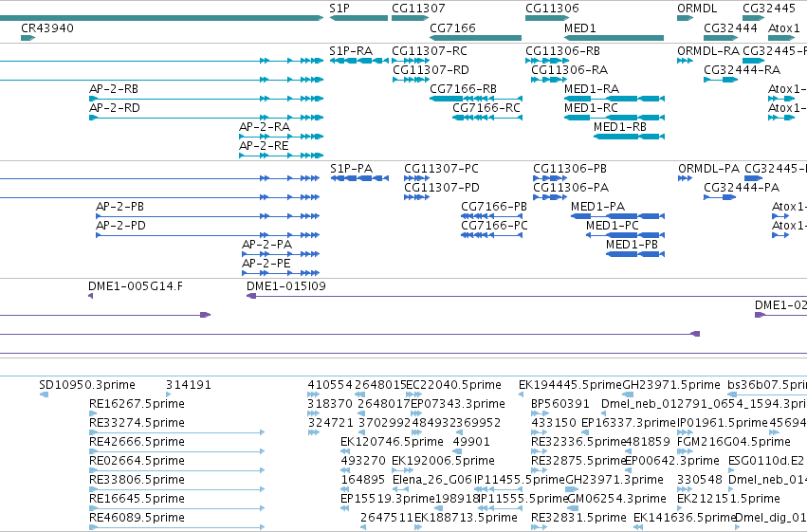Click the EK120746.5prime EST label
Viewport: 807px width, 532px height.
[392, 442]
